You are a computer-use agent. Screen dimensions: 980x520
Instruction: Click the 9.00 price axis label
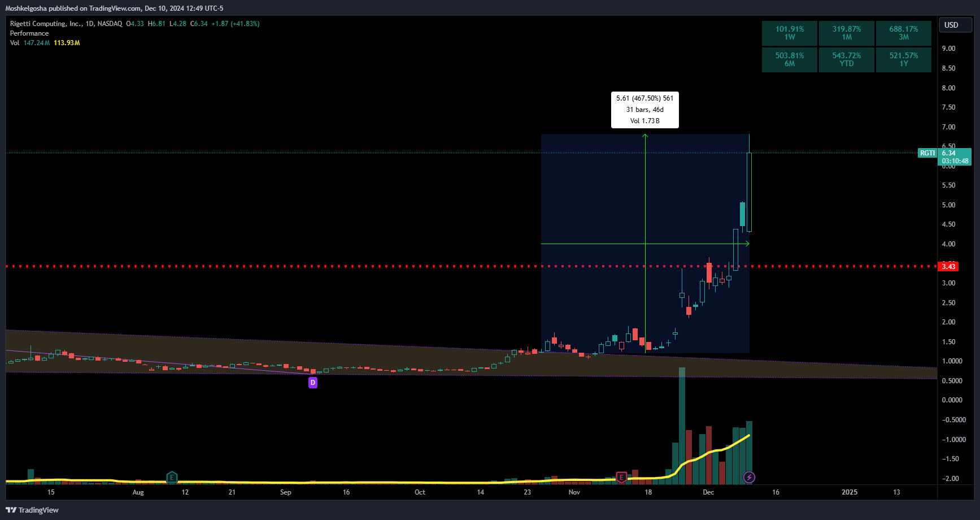click(x=948, y=49)
